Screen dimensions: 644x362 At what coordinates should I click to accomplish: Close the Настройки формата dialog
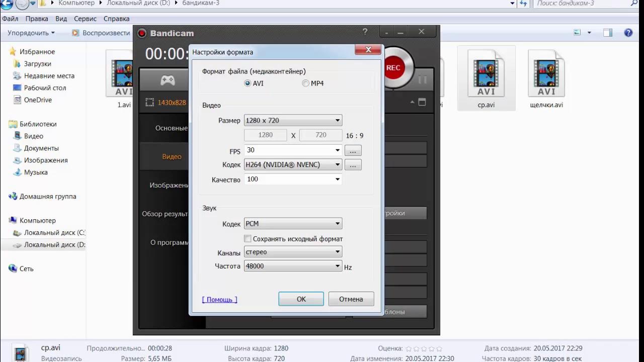click(368, 50)
